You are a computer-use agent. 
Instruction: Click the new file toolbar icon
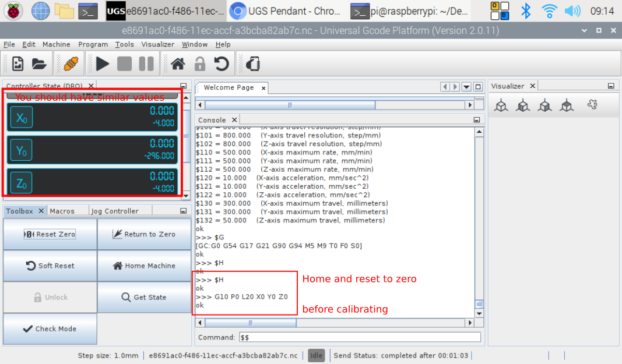point(18,63)
